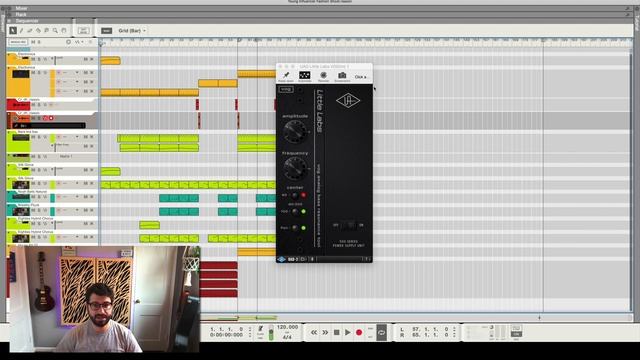Click the box button at plugin top-left

click(x=286, y=89)
